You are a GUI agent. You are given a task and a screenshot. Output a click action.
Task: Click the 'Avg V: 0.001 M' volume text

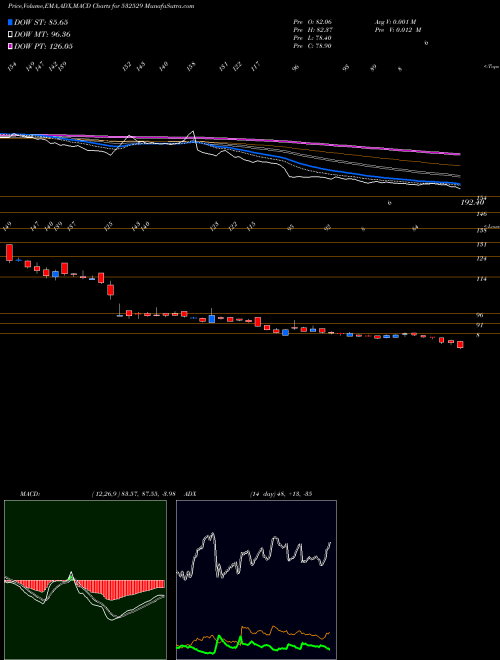pyautogui.click(x=394, y=22)
